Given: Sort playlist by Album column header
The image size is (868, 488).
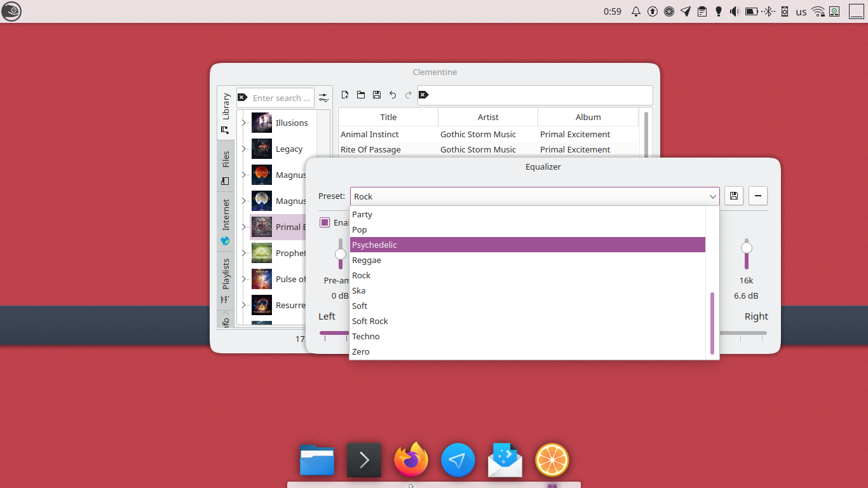Looking at the screenshot, I should click(x=588, y=117).
